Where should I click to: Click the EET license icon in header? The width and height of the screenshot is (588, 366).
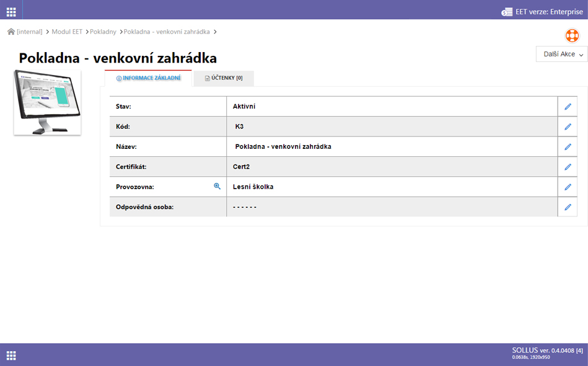click(x=507, y=12)
